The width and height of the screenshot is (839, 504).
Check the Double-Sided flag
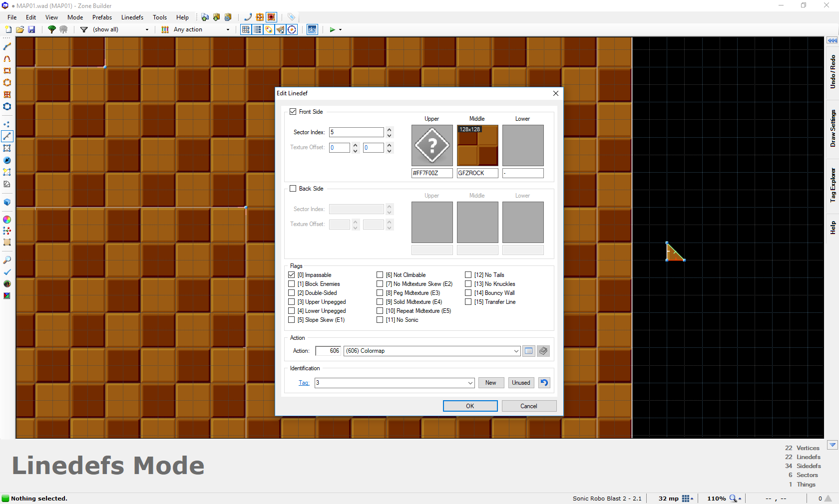(x=292, y=293)
